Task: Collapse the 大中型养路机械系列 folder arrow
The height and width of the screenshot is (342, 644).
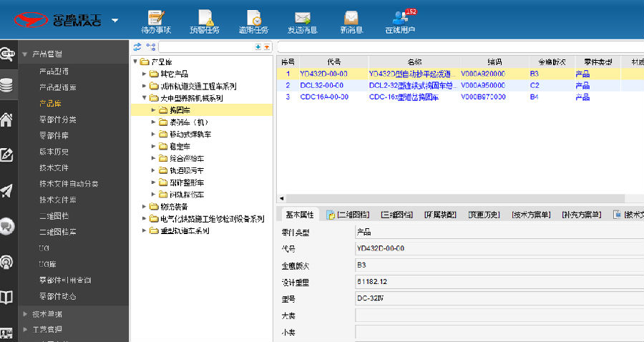Action: click(x=144, y=98)
